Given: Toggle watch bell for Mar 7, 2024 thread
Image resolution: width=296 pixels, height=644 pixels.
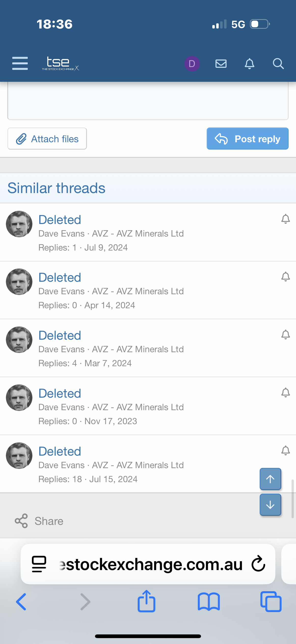Looking at the screenshot, I should 285,335.
